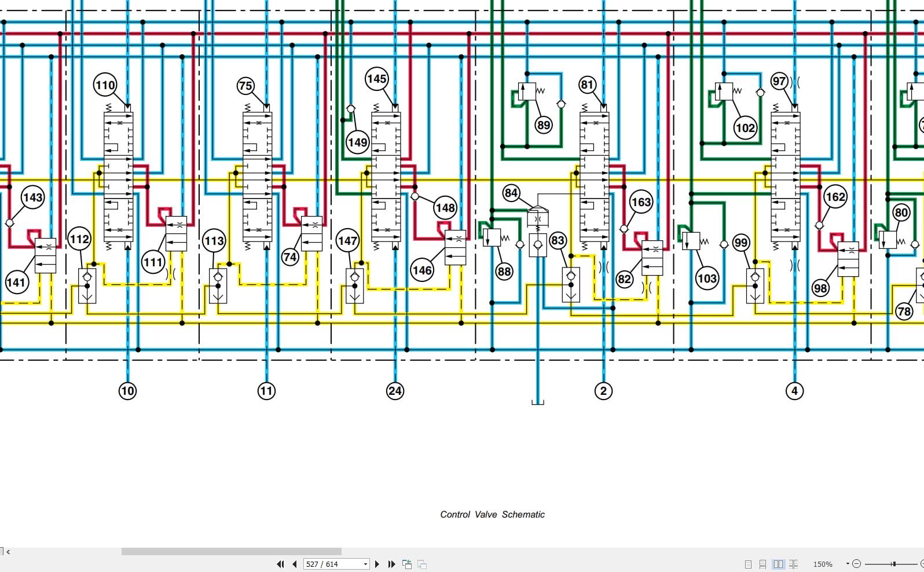Click port label 24 below the schematic
Viewport: 924px width, 572px height.
tap(395, 391)
